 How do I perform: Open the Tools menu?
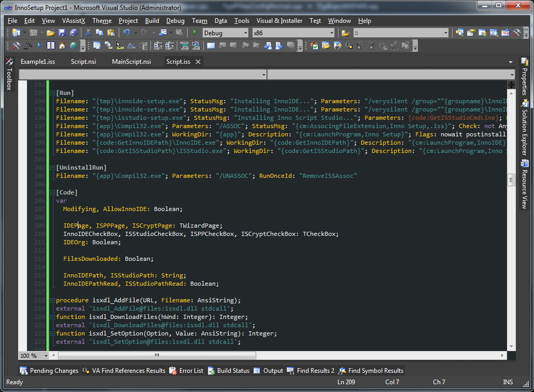tap(242, 21)
